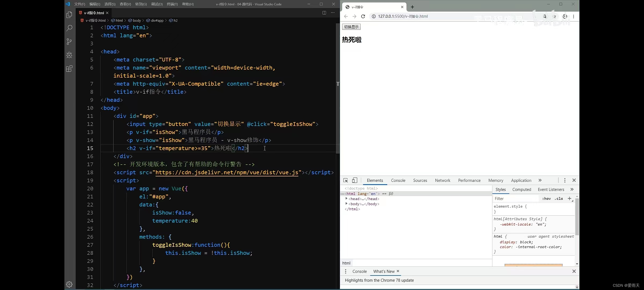
Task: Open the Debug view (bug icon)
Action: tap(69, 55)
